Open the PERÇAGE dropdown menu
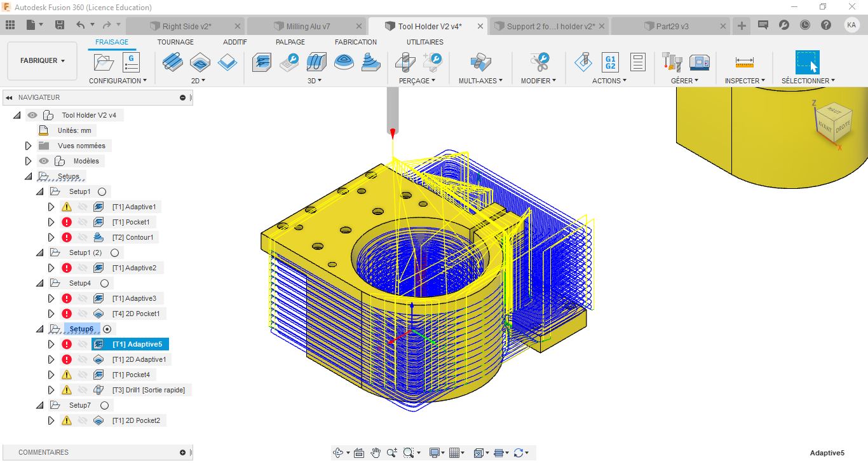This screenshot has height=463, width=868. 417,81
